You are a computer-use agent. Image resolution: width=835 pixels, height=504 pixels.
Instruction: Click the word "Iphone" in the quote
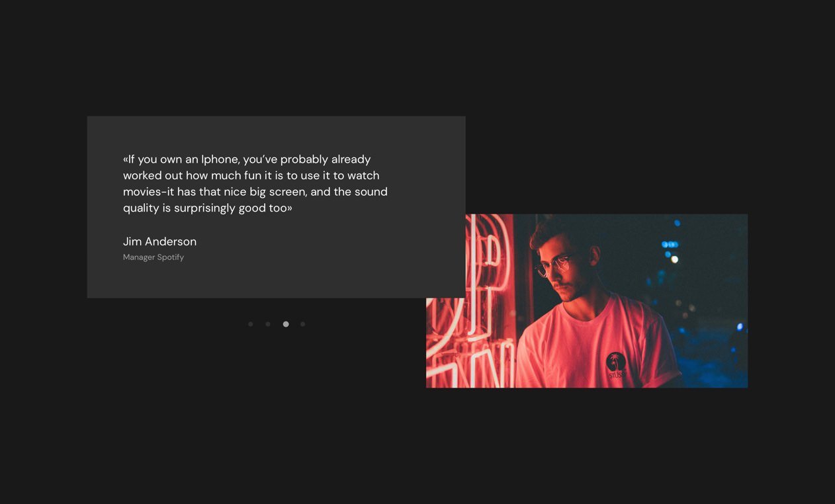point(220,159)
